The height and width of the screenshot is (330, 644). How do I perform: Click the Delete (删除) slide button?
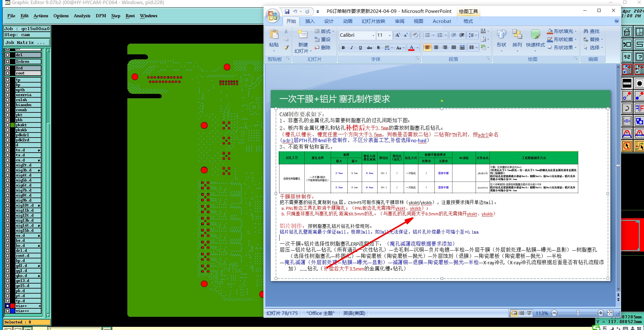pyautogui.click(x=323, y=47)
